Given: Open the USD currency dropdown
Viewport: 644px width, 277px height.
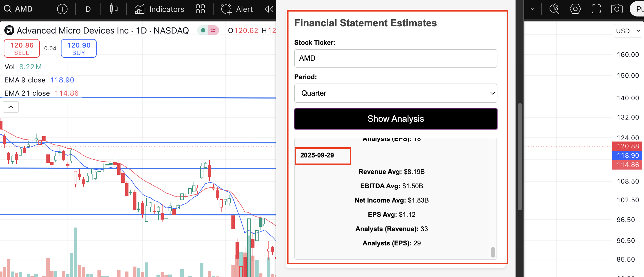Looking at the screenshot, I should tap(628, 31).
